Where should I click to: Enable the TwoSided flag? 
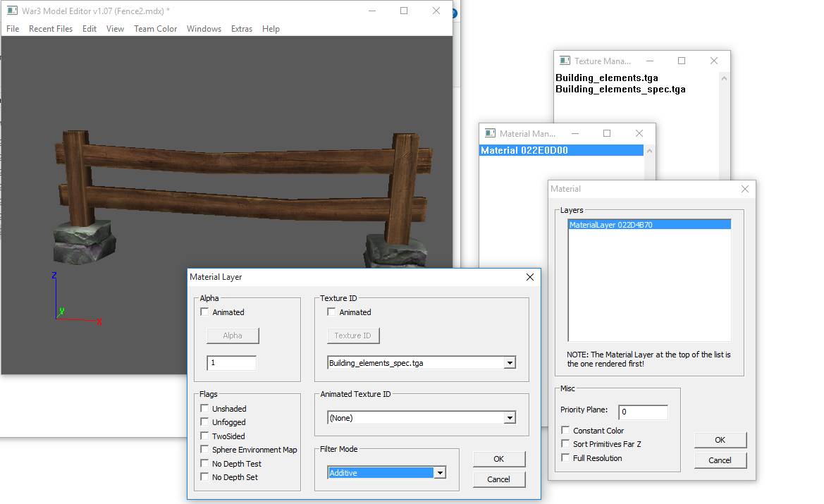[204, 436]
